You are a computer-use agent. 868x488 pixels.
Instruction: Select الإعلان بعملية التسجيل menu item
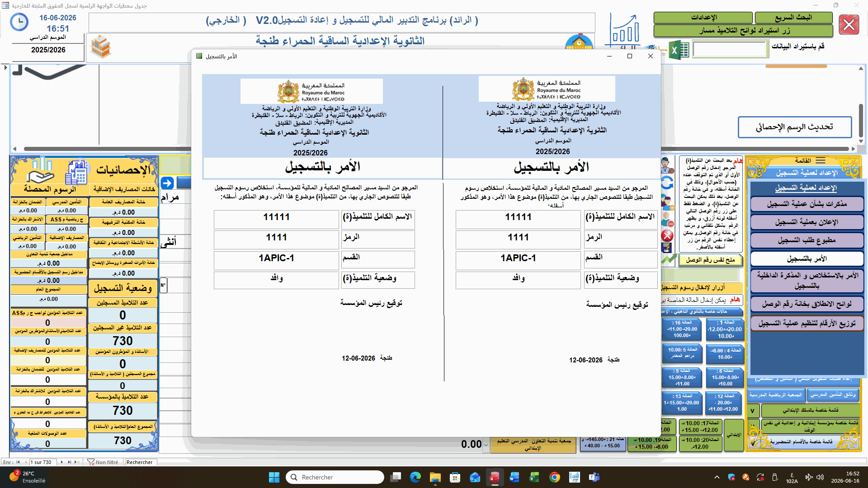[x=807, y=222]
